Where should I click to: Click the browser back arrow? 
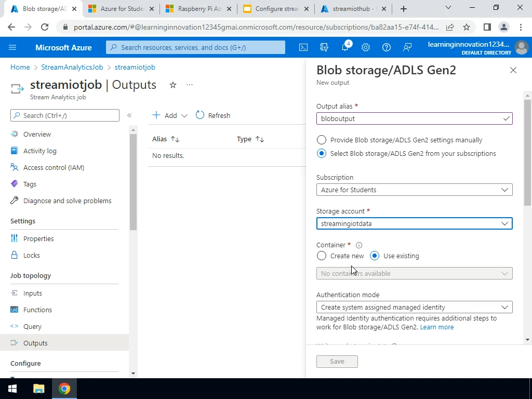point(11,27)
